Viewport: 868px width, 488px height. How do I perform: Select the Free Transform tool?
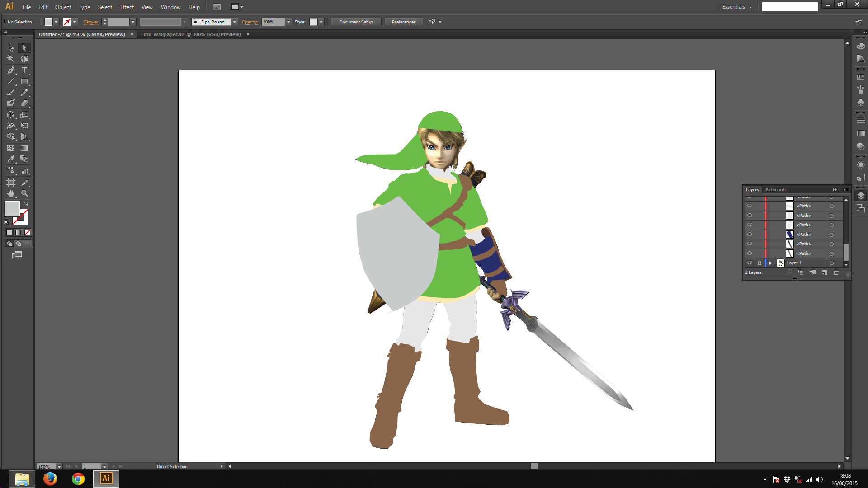click(x=24, y=126)
